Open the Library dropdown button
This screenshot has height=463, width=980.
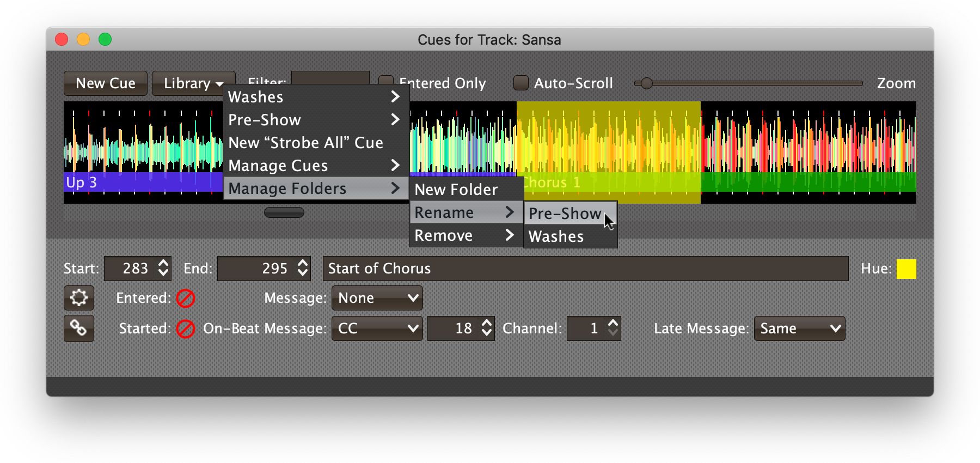pyautogui.click(x=193, y=83)
